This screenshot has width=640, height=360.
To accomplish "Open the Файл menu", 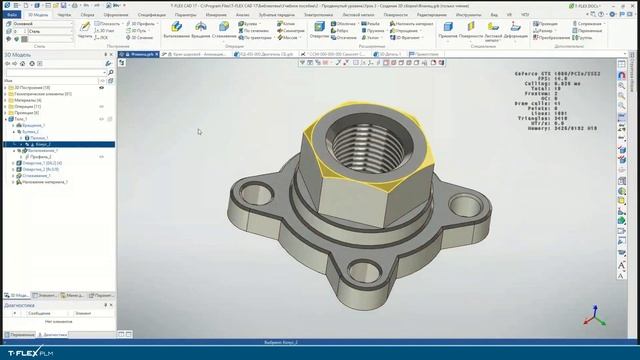I will click(x=12, y=15).
